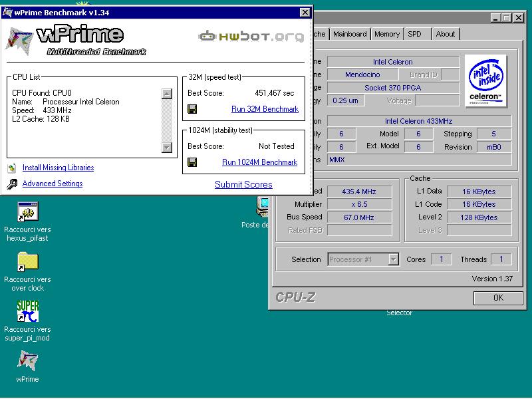Minimize the CPU-Z window

[x=495, y=18]
